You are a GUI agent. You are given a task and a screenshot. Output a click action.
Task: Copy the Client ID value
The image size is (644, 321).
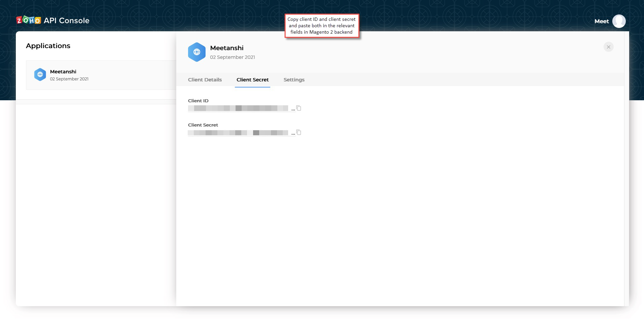(299, 108)
